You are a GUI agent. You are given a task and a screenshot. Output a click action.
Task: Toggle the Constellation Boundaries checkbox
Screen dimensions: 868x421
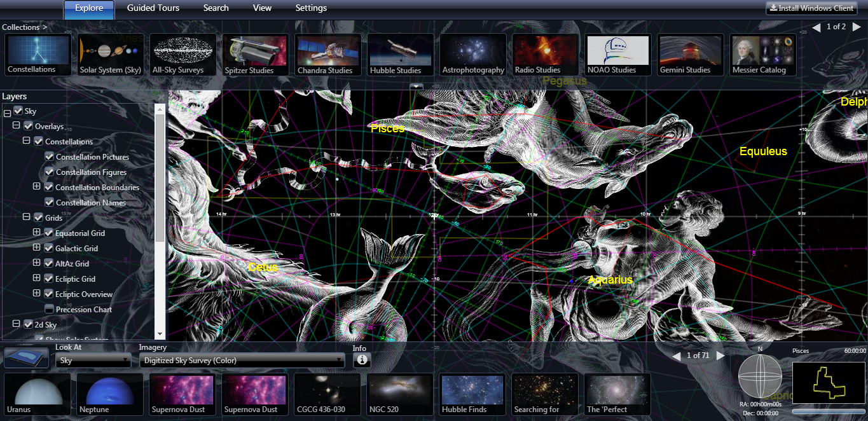pyautogui.click(x=49, y=187)
